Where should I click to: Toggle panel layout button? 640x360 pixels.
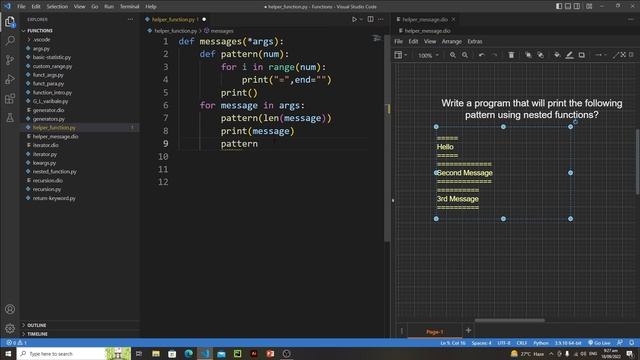(568, 6)
